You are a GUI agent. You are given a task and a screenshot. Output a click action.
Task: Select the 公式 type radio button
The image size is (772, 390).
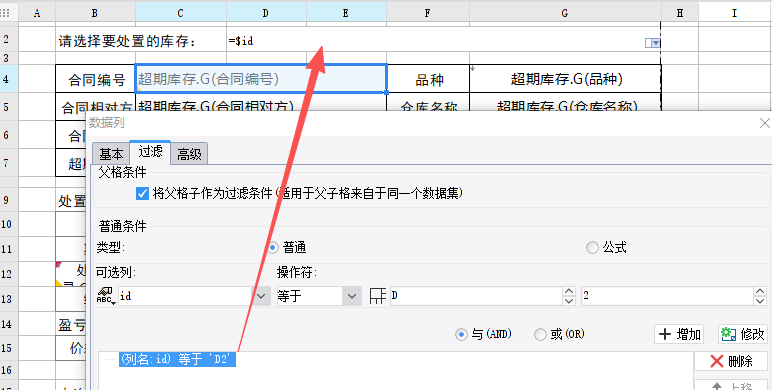592,247
